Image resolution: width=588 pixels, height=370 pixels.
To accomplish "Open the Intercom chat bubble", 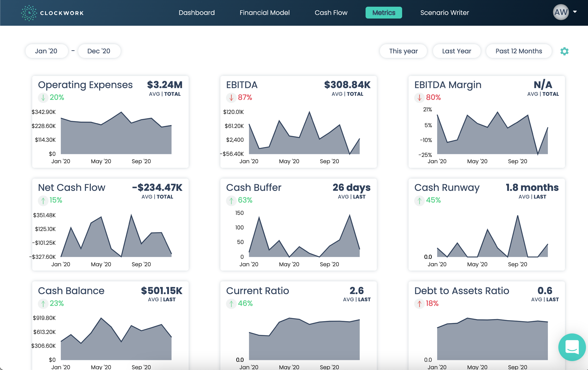I will (572, 347).
